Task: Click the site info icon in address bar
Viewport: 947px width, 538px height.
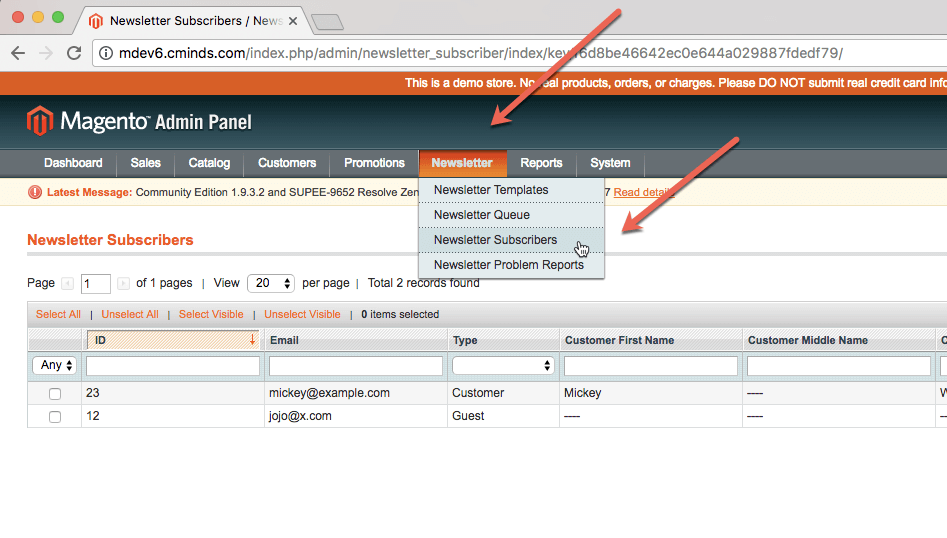Action: tap(106, 54)
